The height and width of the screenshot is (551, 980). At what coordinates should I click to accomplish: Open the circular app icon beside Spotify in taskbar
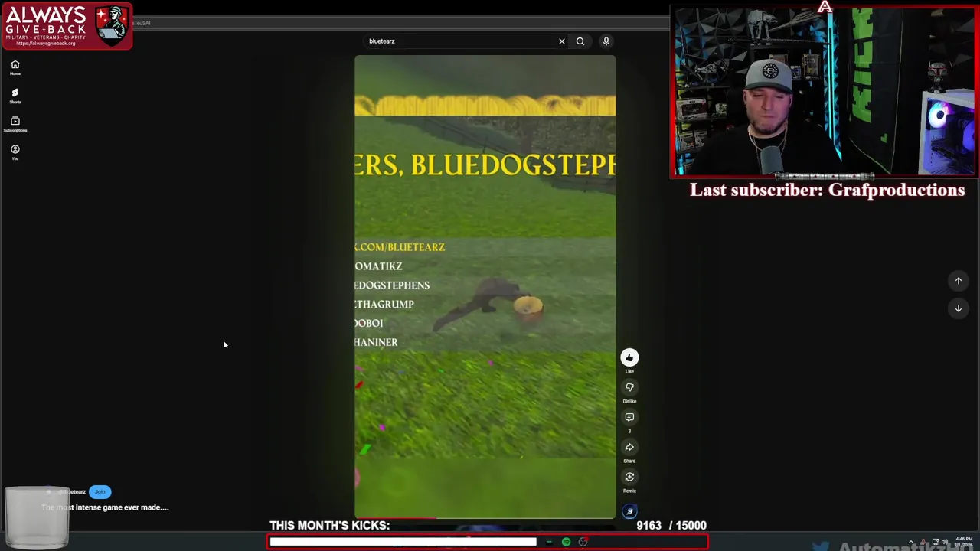coord(583,542)
